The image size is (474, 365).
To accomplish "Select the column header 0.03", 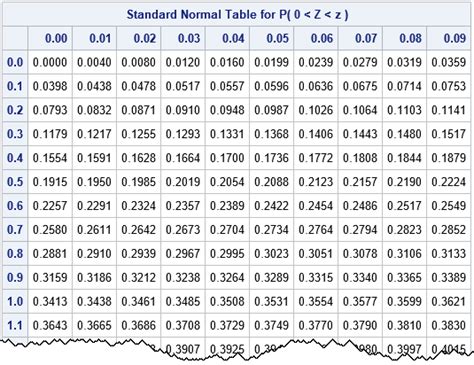I will (x=183, y=38).
